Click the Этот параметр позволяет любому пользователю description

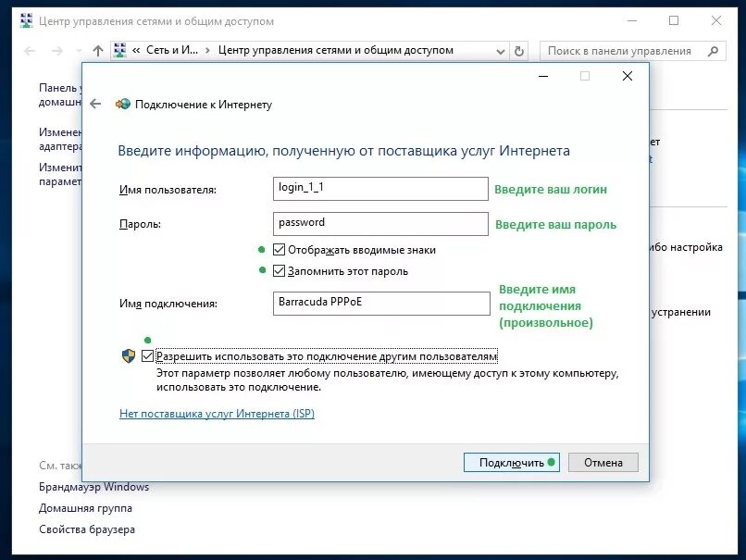click(387, 380)
